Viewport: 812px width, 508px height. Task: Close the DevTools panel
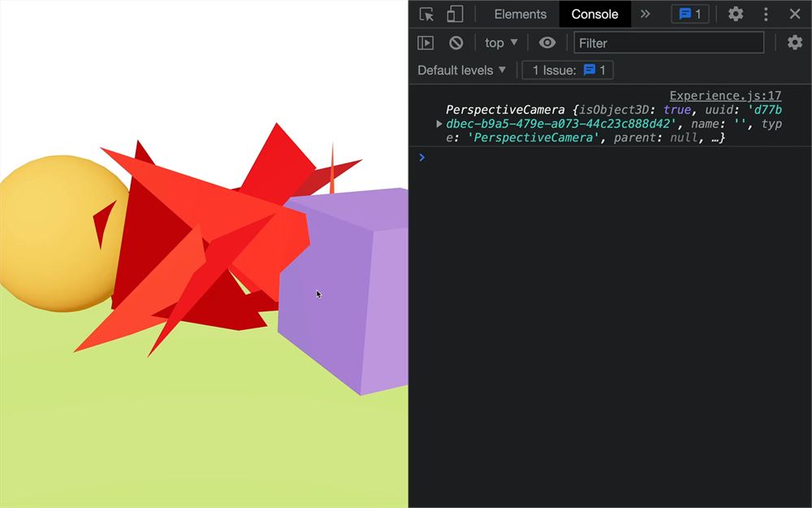pos(795,14)
